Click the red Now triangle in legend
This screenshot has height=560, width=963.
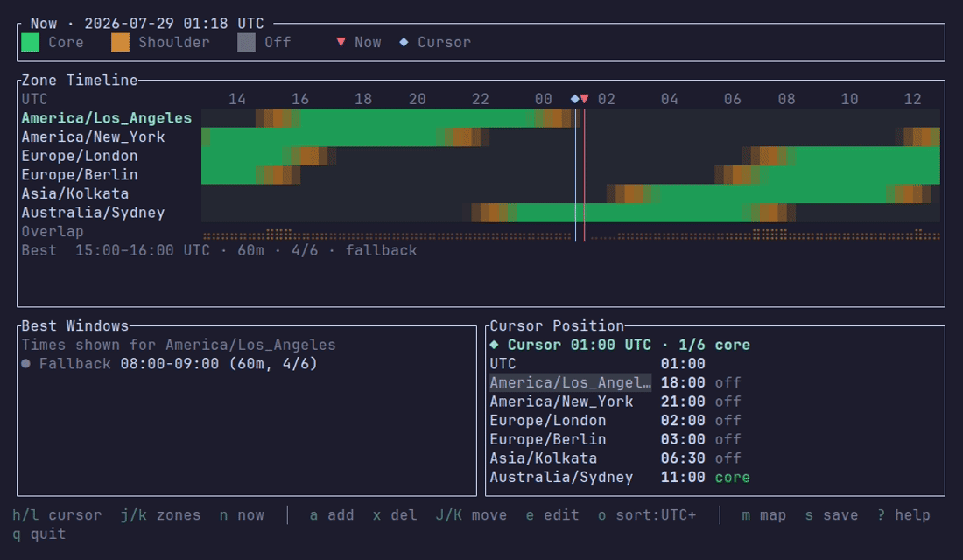pos(341,42)
